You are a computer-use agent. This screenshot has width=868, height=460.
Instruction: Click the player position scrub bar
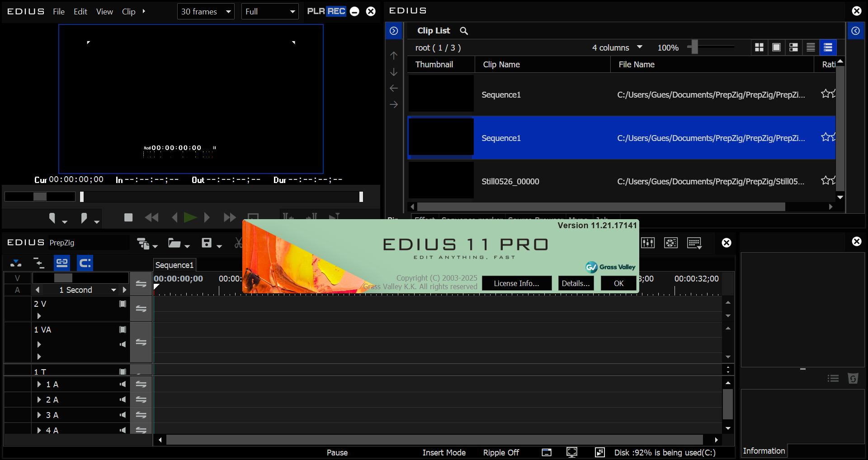coord(222,197)
